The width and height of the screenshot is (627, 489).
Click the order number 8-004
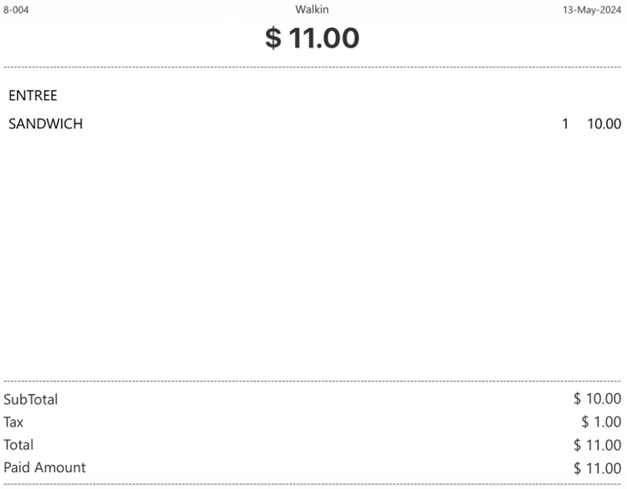coord(15,9)
